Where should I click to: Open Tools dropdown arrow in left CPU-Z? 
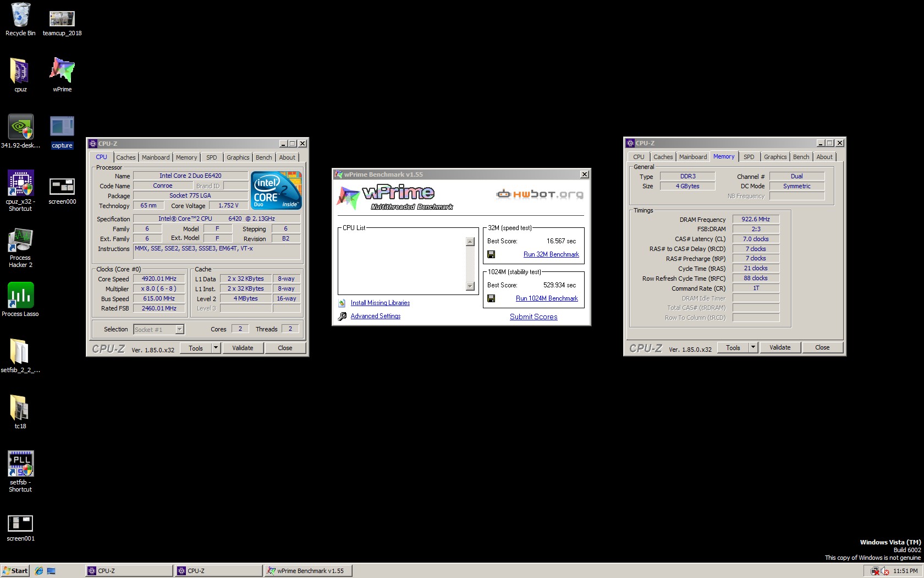pos(216,348)
